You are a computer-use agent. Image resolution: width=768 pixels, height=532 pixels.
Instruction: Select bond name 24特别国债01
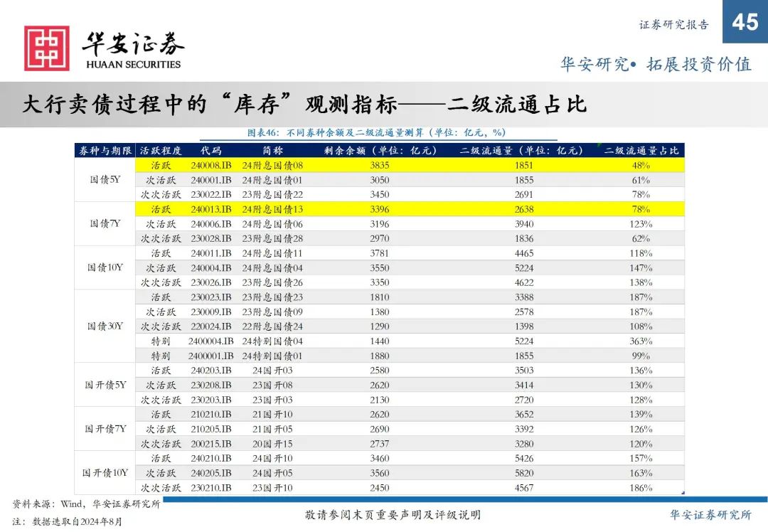pos(272,356)
